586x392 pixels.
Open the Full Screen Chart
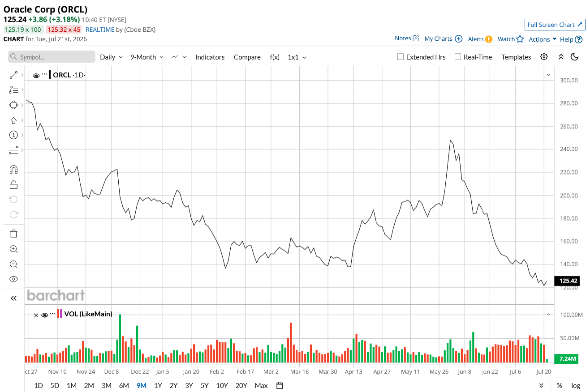(555, 25)
